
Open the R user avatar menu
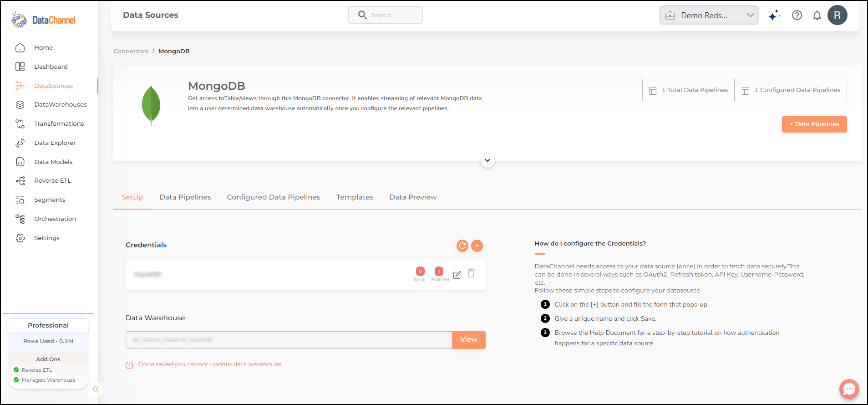click(x=838, y=15)
